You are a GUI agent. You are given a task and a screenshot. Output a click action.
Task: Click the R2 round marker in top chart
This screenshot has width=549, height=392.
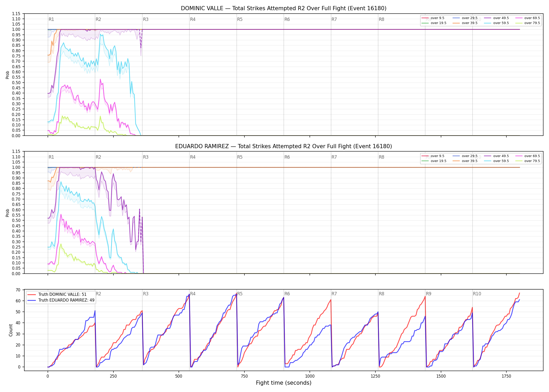pyautogui.click(x=98, y=19)
